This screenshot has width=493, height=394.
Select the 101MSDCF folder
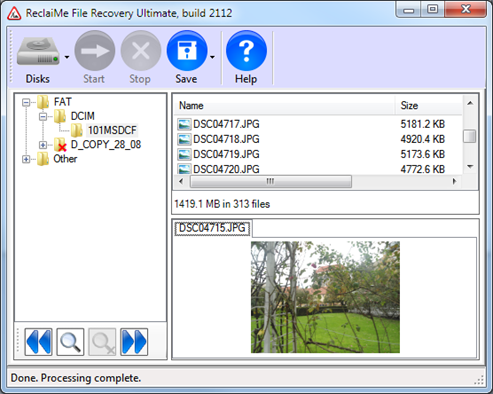pos(112,130)
